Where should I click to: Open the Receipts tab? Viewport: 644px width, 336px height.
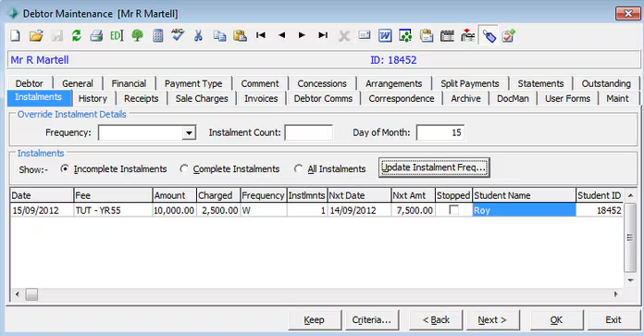pos(142,99)
